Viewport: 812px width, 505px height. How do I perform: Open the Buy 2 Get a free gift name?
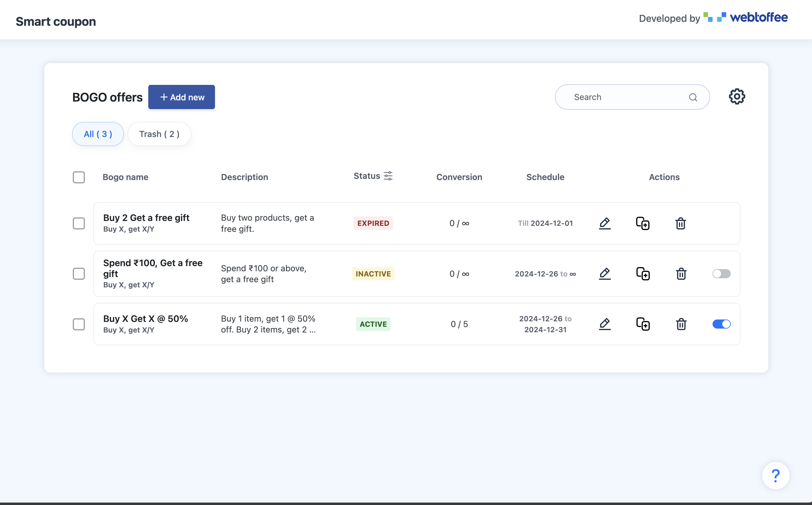[x=146, y=218]
